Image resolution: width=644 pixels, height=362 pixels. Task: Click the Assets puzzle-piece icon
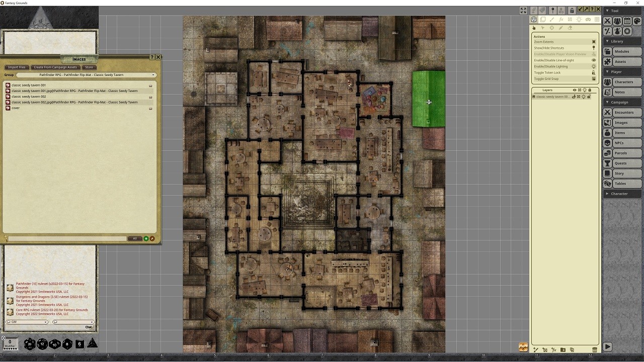(x=607, y=61)
